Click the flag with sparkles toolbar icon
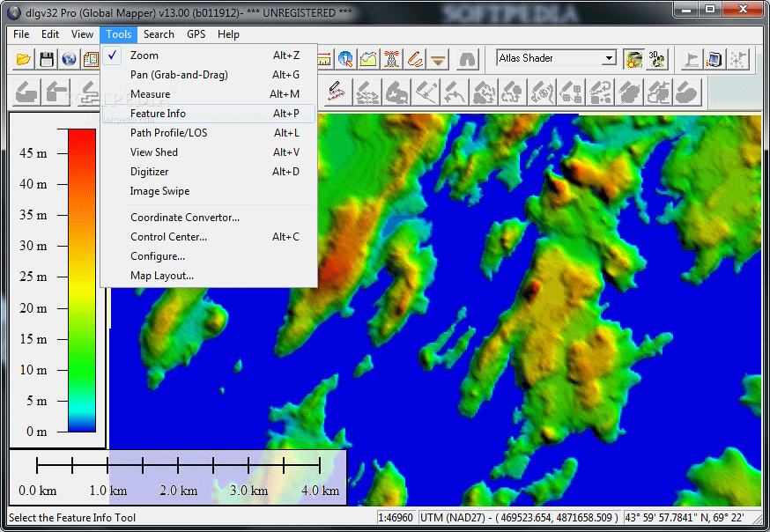The width and height of the screenshot is (770, 532). pos(737,59)
